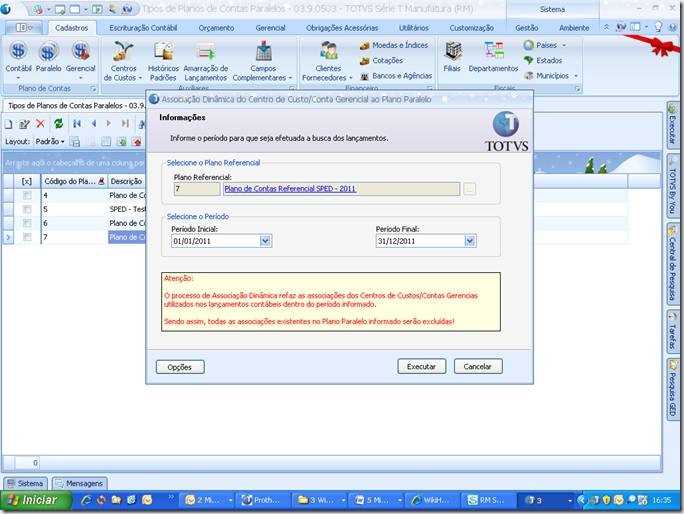Switch to the Obrigações Acessórias tab
This screenshot has height=514, width=684.
coord(342,28)
